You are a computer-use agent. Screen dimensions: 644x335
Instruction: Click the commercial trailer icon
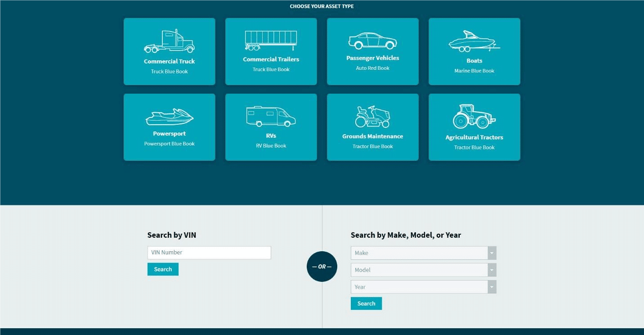271,41
